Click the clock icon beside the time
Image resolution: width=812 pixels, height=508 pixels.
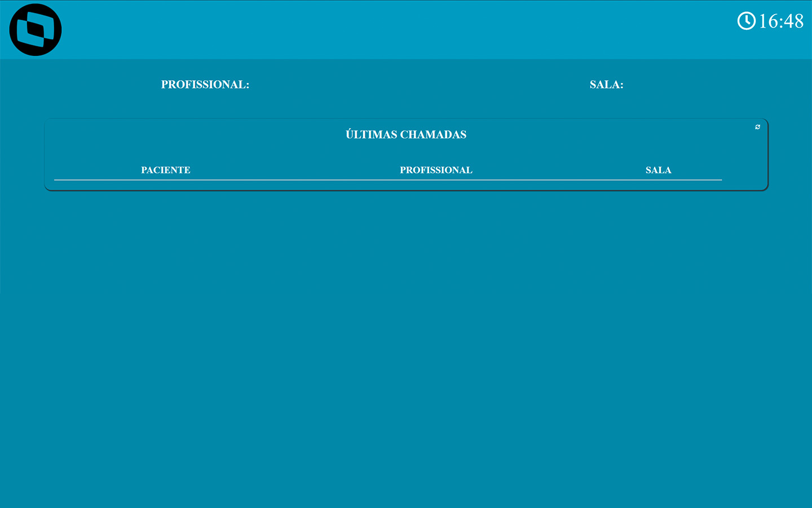click(746, 21)
